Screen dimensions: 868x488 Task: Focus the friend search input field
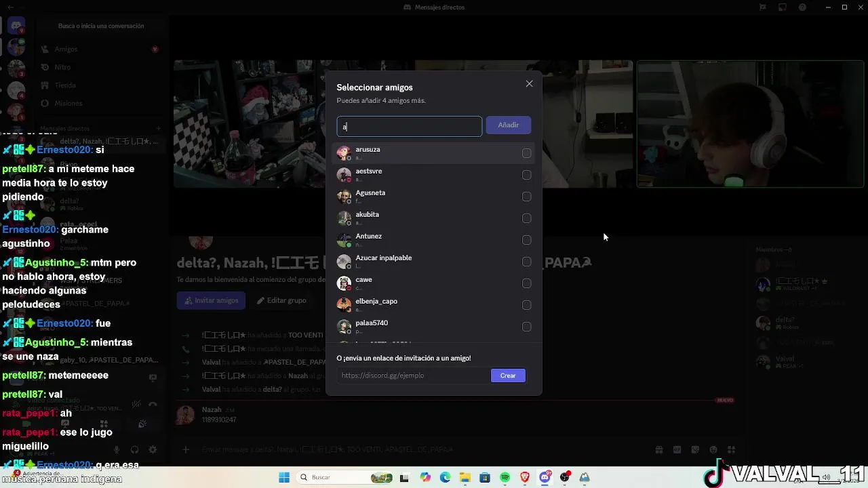[x=410, y=126]
